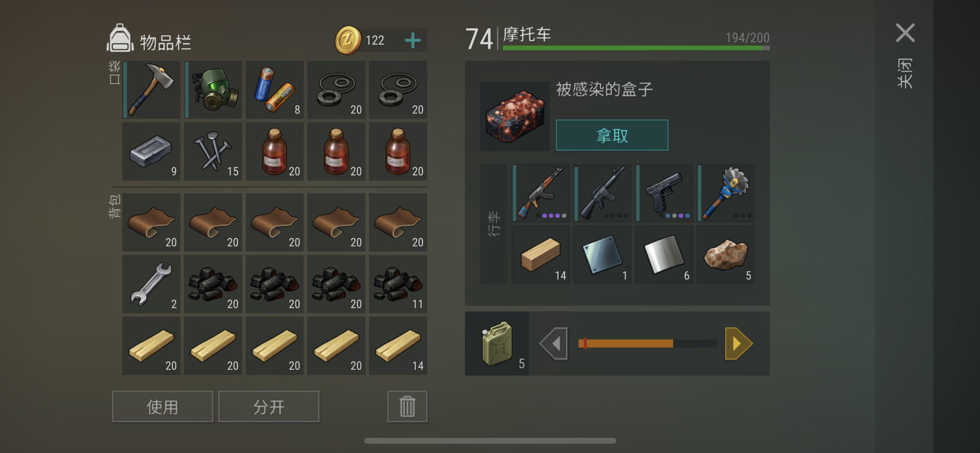Select the nails stack of 15

pyautogui.click(x=213, y=152)
